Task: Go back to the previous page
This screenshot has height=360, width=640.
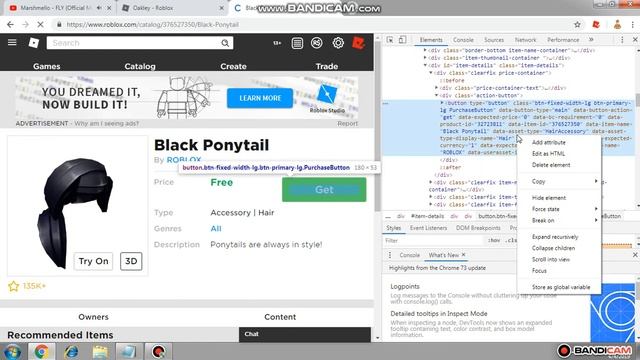Action: point(10,24)
